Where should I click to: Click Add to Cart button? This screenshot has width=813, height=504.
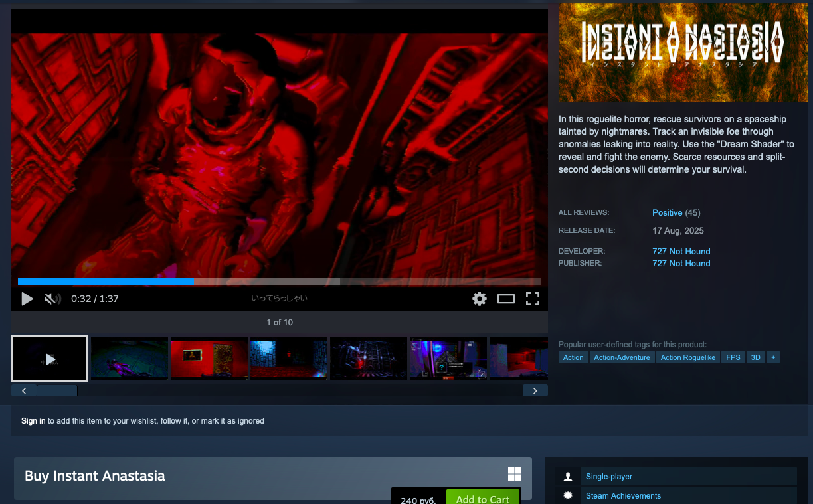pos(482,499)
